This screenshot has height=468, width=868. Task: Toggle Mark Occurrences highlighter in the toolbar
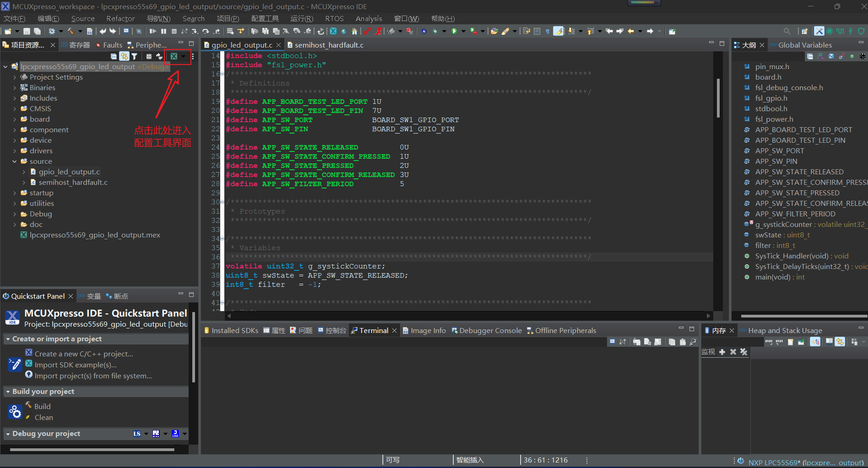click(x=559, y=31)
